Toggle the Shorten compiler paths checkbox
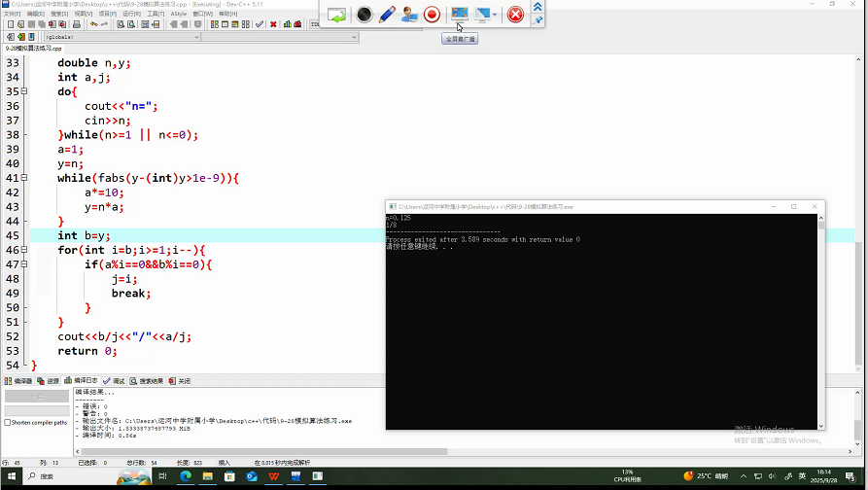Image resolution: width=868 pixels, height=490 pixels. (x=8, y=422)
